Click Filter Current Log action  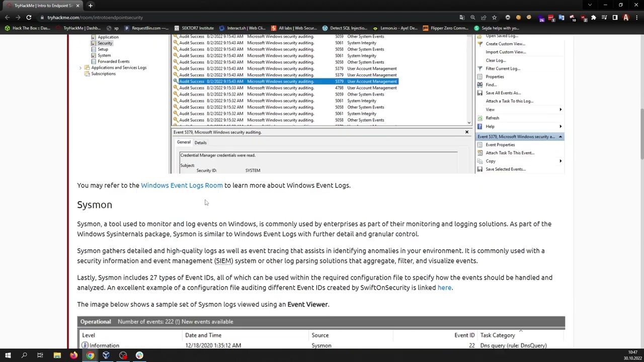click(x=503, y=68)
